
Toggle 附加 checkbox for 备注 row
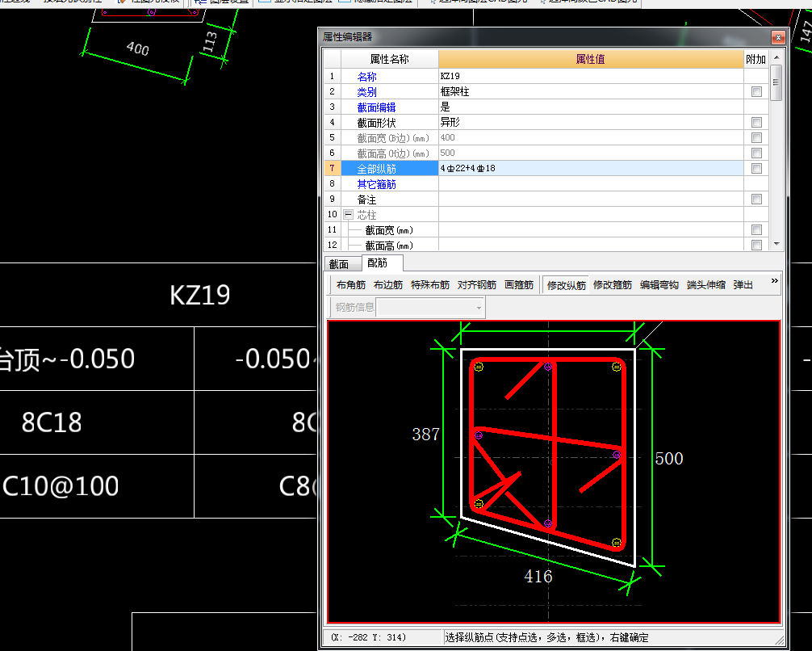[756, 199]
